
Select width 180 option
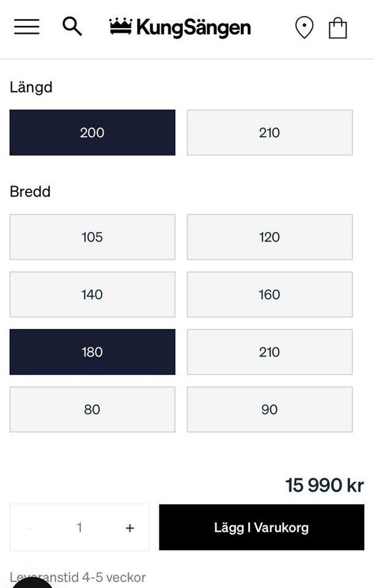pos(92,352)
